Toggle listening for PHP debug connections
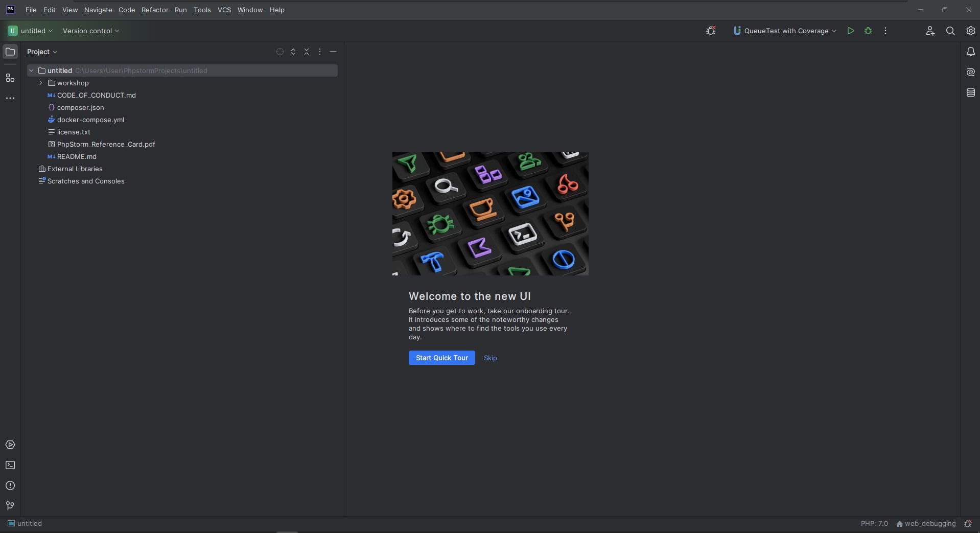The width and height of the screenshot is (980, 533). point(711,31)
